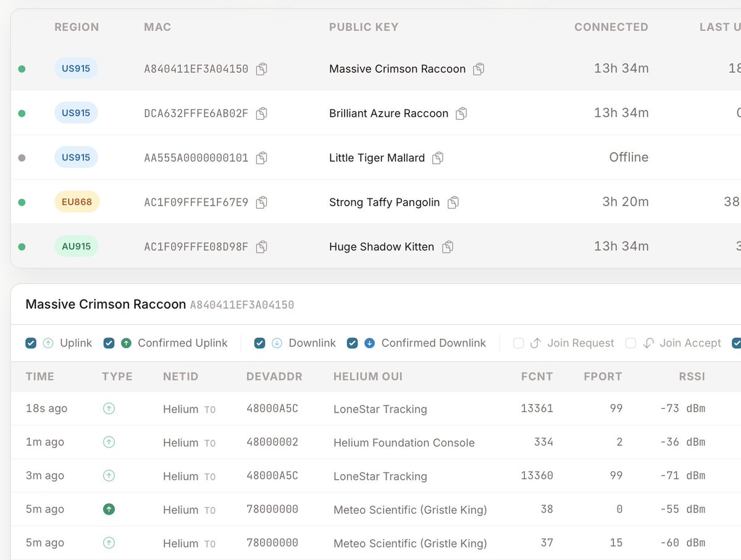Sort gateways by CONNECTED column header
The image size is (741, 560).
[x=611, y=27]
